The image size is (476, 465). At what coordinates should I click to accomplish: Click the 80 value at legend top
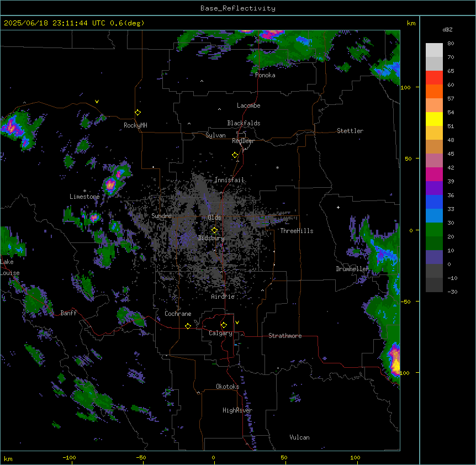[451, 44]
